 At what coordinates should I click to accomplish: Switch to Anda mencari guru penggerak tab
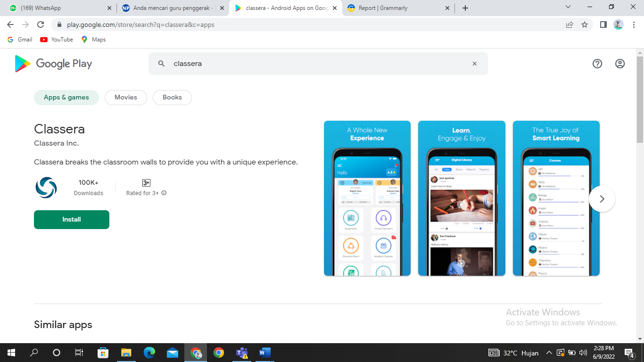pos(173,8)
